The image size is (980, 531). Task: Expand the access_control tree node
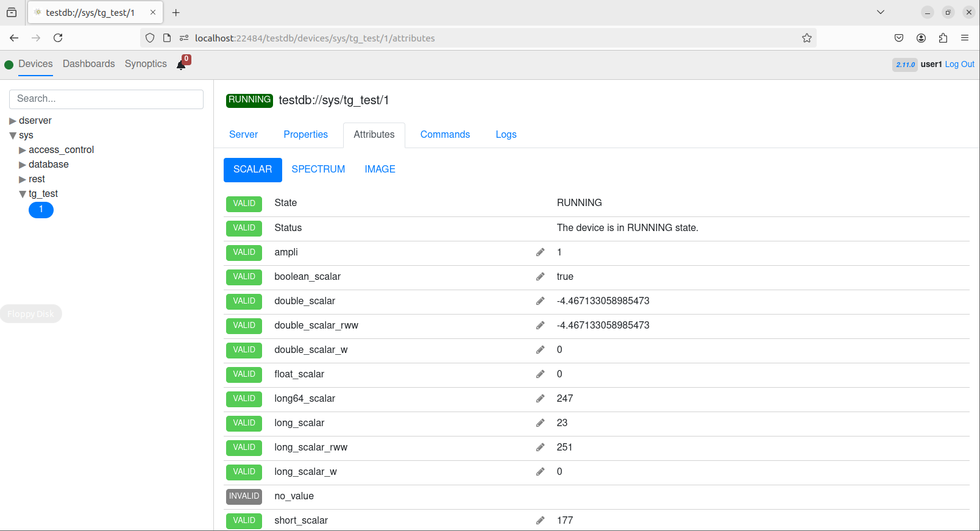23,150
